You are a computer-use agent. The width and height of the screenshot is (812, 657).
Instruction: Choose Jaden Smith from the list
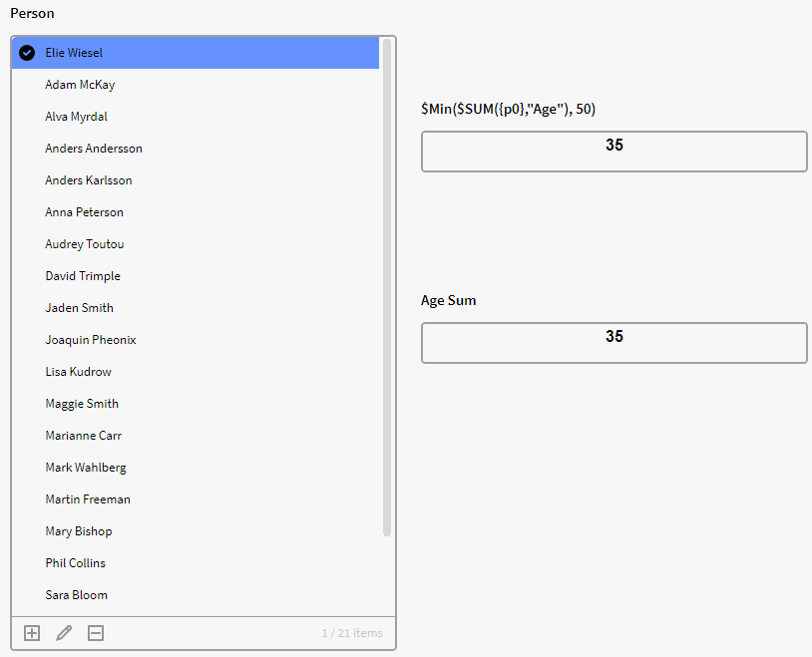click(x=80, y=308)
